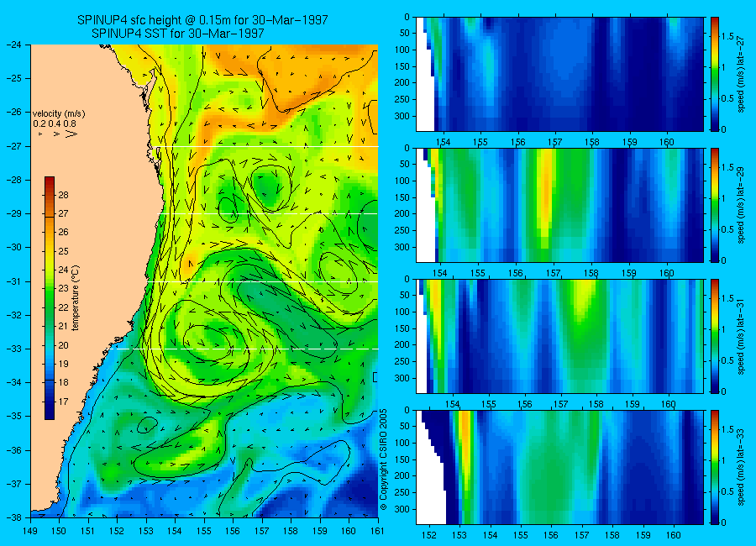Click the 250 depth label on lat=−31 panel

click(402, 361)
